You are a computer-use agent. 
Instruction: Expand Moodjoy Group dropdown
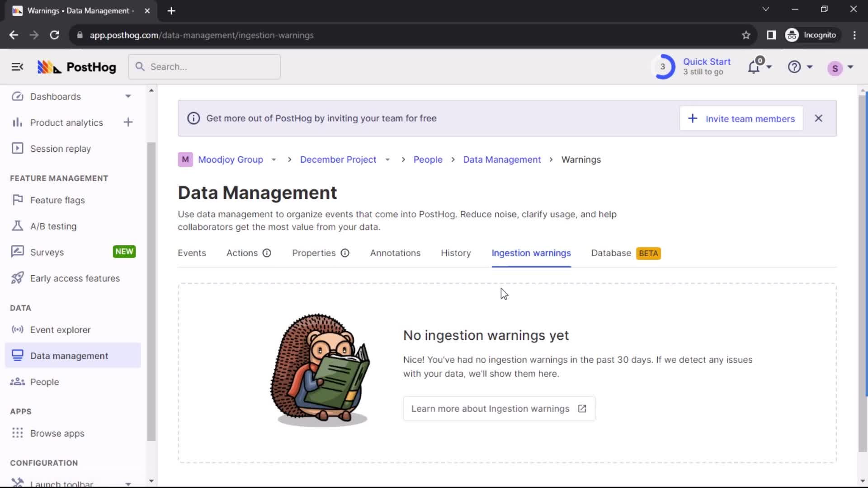pyautogui.click(x=273, y=159)
